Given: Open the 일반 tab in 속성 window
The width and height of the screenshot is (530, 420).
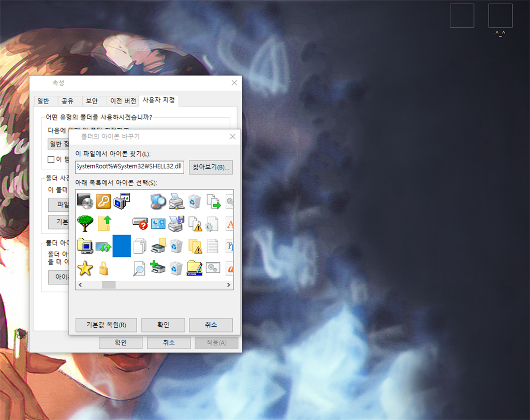Looking at the screenshot, I should click(43, 101).
